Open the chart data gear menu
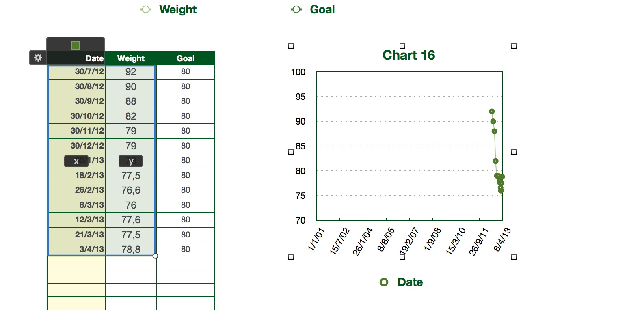The image size is (644, 323). coord(38,58)
